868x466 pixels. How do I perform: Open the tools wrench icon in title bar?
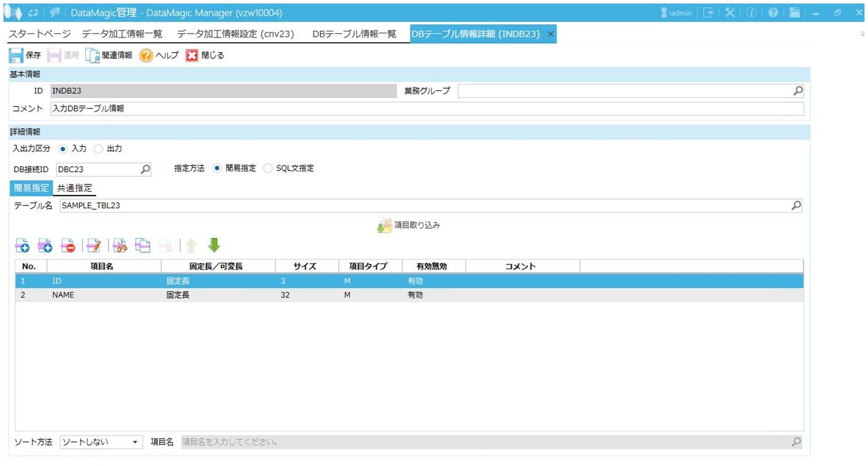tap(730, 13)
